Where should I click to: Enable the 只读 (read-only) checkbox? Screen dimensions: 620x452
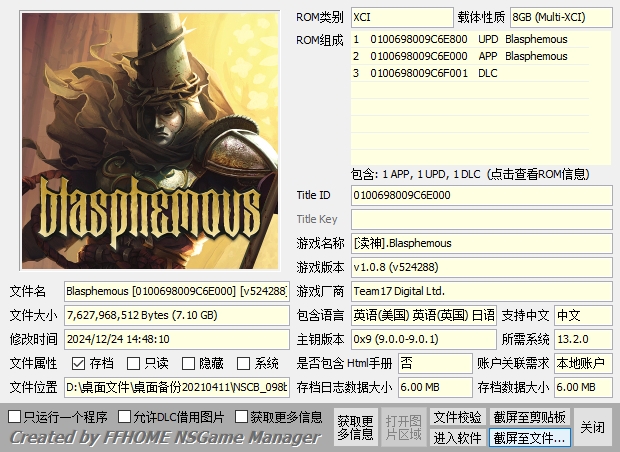coord(134,364)
